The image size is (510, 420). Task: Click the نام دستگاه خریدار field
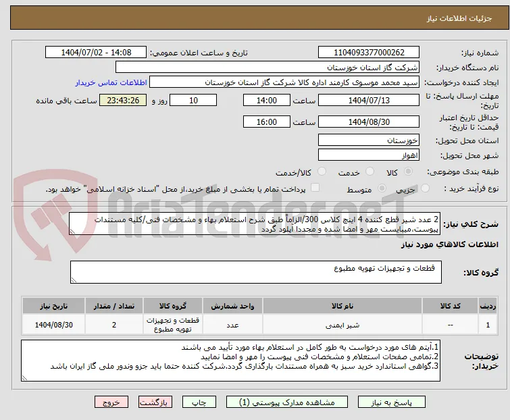tap(267, 68)
